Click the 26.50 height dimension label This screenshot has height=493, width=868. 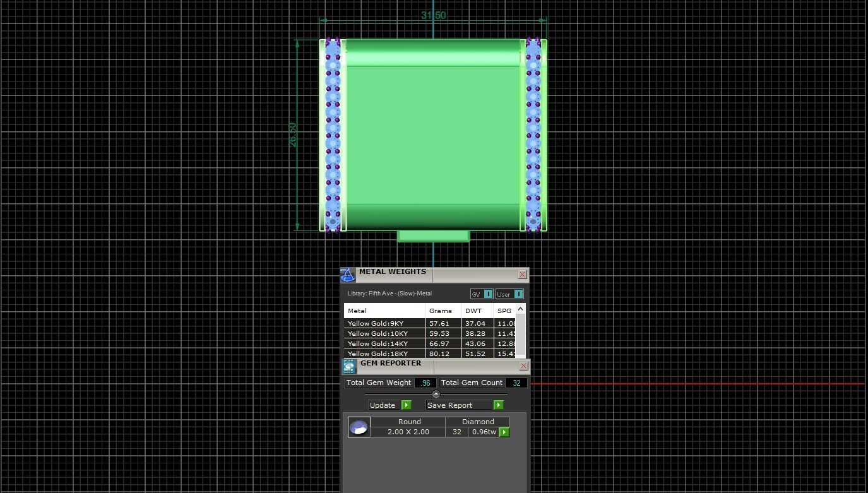click(x=292, y=134)
